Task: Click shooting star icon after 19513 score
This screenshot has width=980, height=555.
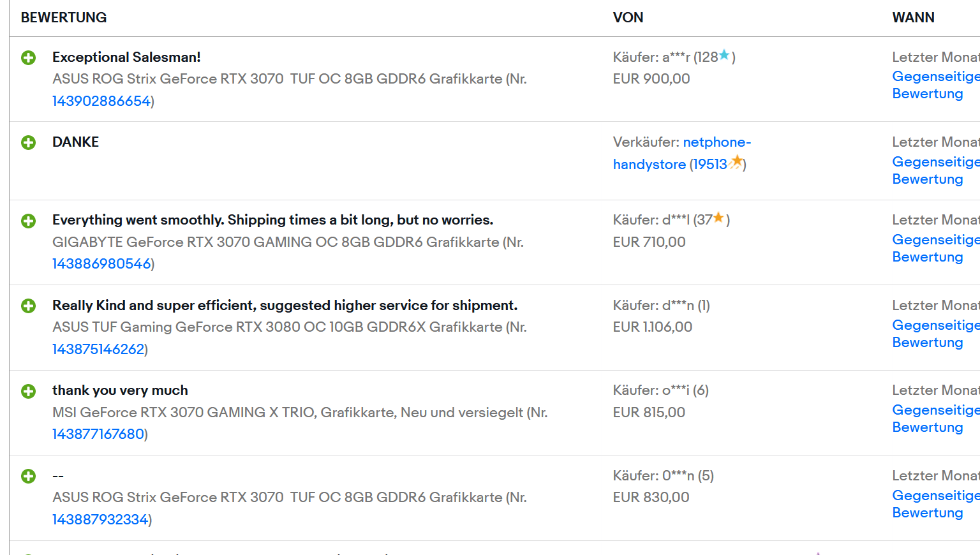Action: (x=736, y=162)
